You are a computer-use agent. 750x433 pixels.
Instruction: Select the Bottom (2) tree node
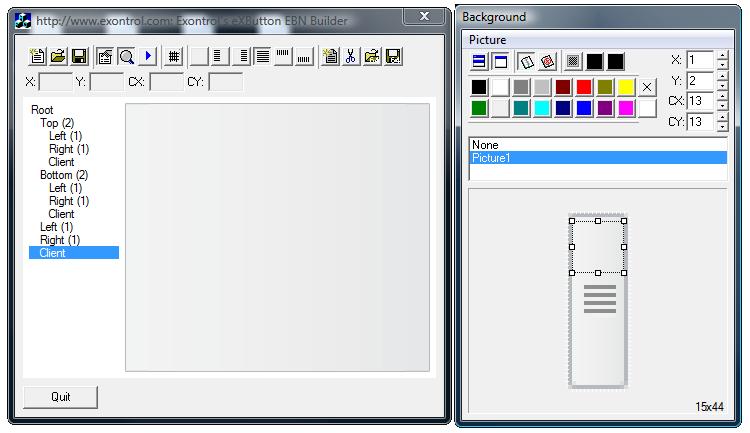coord(64,175)
